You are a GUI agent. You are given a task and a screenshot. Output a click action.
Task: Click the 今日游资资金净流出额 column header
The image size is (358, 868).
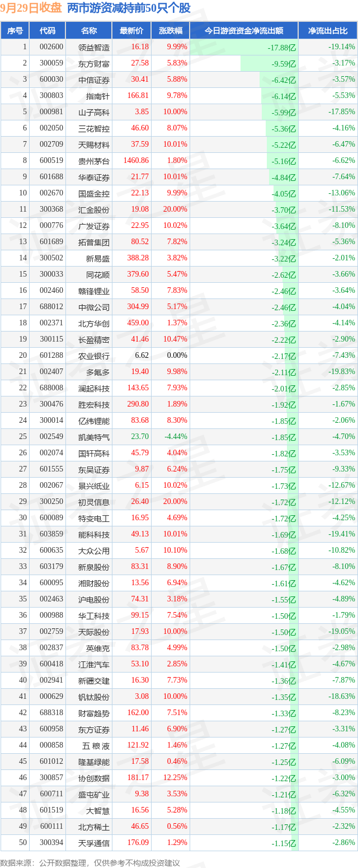(x=243, y=31)
